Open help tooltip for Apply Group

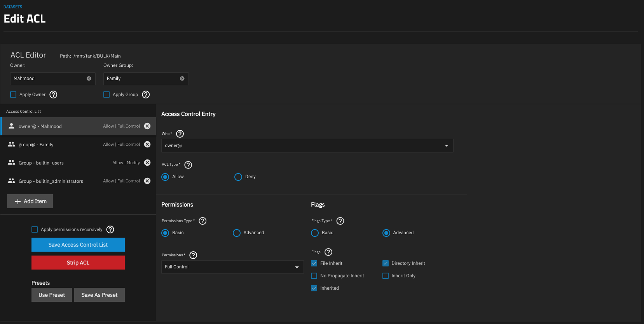pos(146,95)
